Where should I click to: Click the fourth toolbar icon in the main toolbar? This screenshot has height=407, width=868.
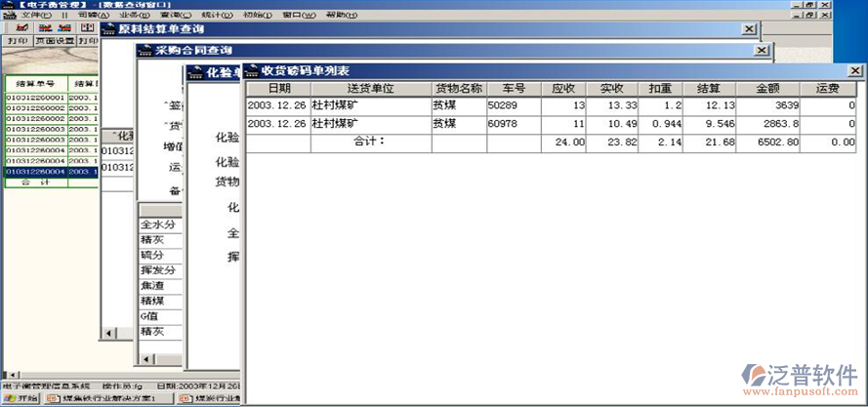pyautogui.click(x=88, y=28)
